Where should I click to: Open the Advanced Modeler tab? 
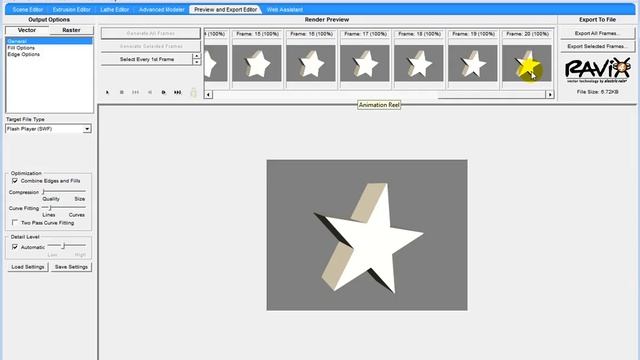[x=162, y=9]
